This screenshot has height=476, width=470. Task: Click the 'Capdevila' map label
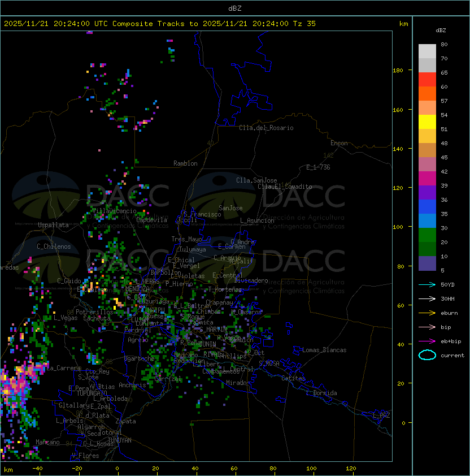point(152,220)
